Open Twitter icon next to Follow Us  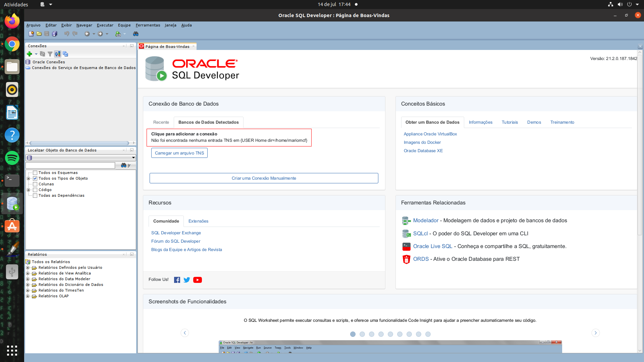coord(187,280)
